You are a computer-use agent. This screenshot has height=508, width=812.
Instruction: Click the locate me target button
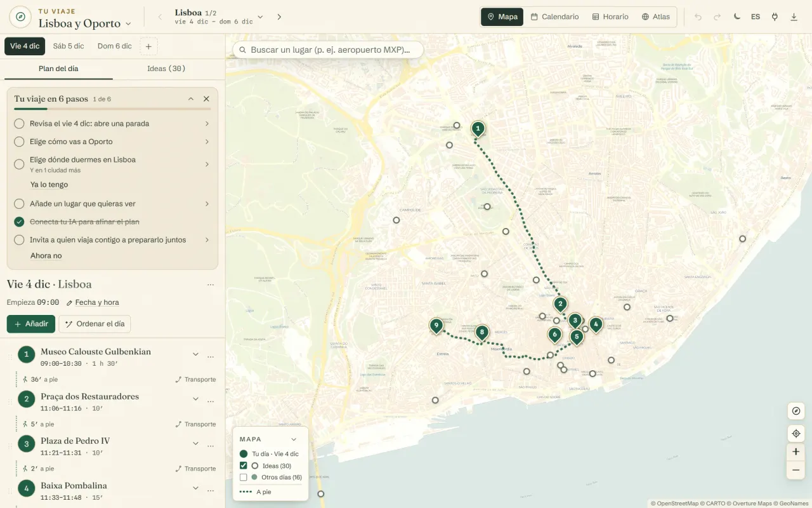796,434
